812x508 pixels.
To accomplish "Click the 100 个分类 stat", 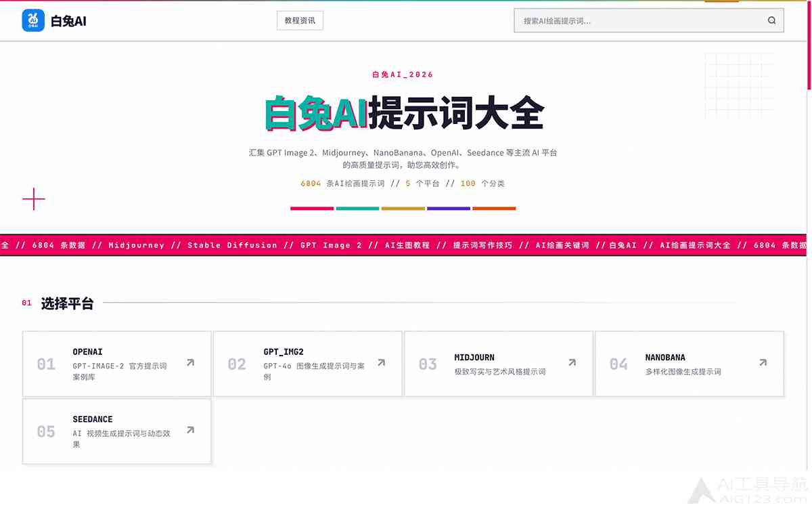I will [x=482, y=184].
